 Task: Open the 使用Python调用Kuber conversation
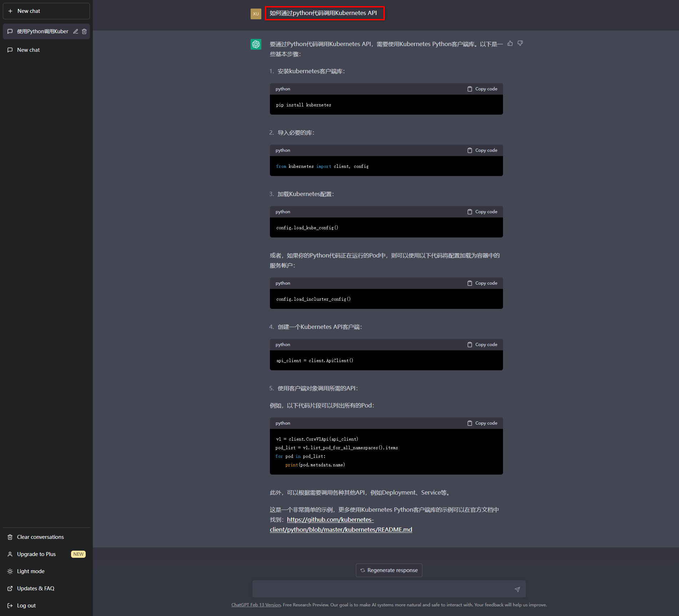46,31
